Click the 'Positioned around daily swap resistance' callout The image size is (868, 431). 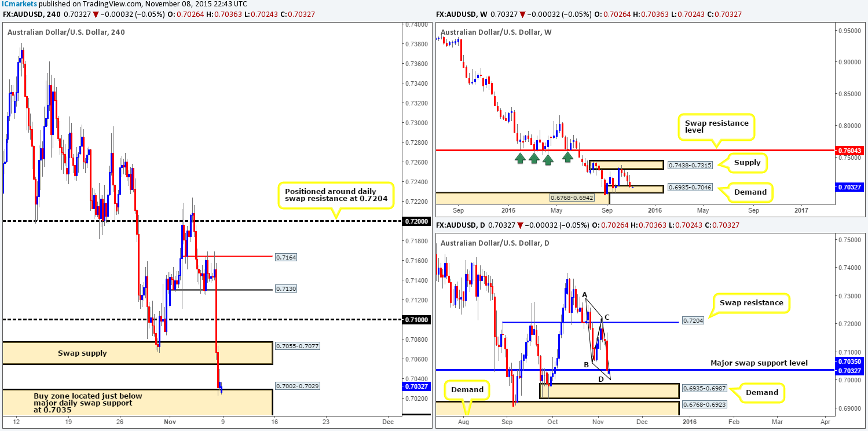pyautogui.click(x=335, y=196)
